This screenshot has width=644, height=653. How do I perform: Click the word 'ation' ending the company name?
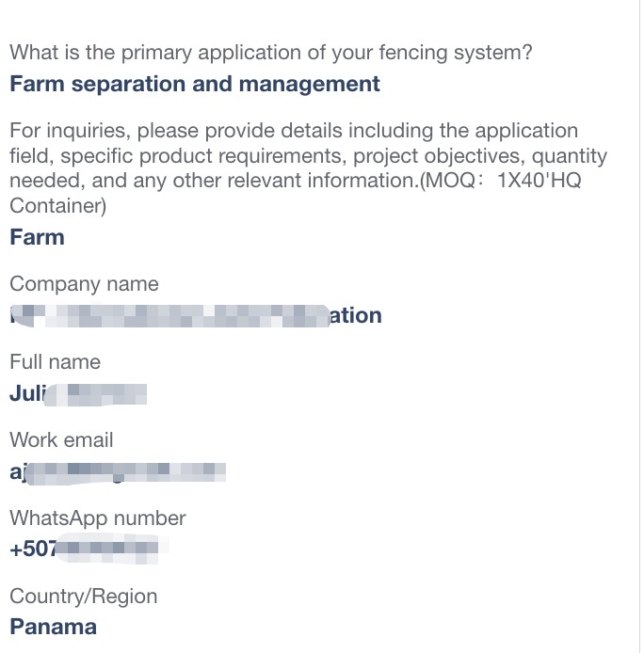tap(356, 315)
